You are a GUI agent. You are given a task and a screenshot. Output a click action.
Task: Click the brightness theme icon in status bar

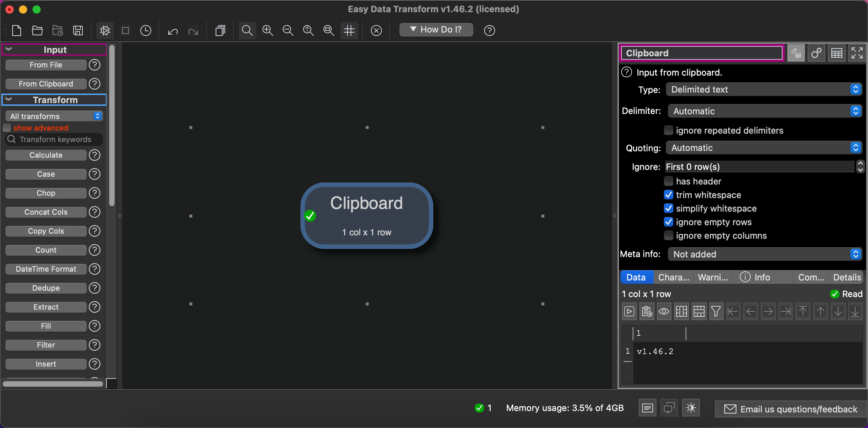(x=691, y=408)
